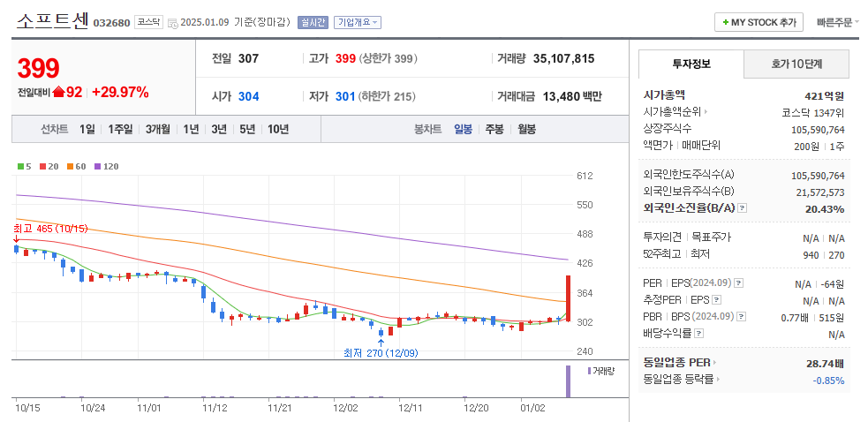
Task: Click the current price 399
Action: [x=38, y=68]
